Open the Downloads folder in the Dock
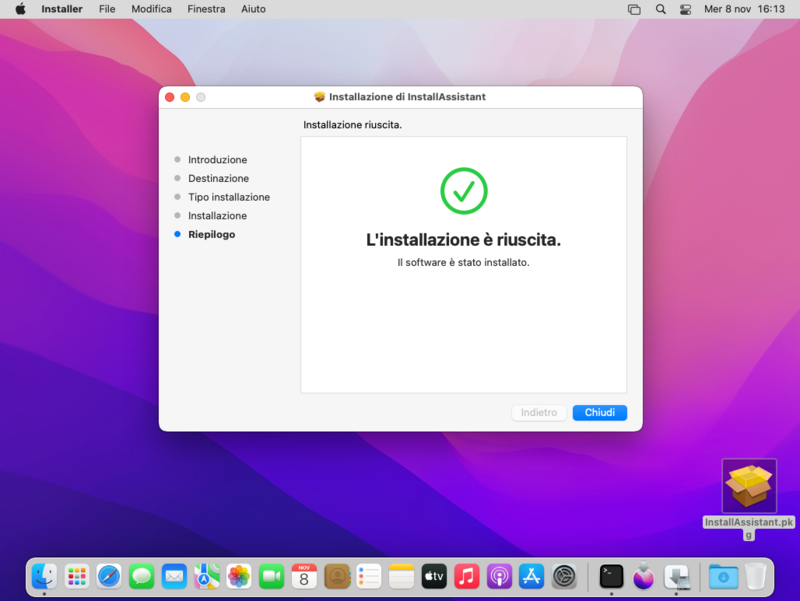The width and height of the screenshot is (800, 601). click(x=723, y=577)
